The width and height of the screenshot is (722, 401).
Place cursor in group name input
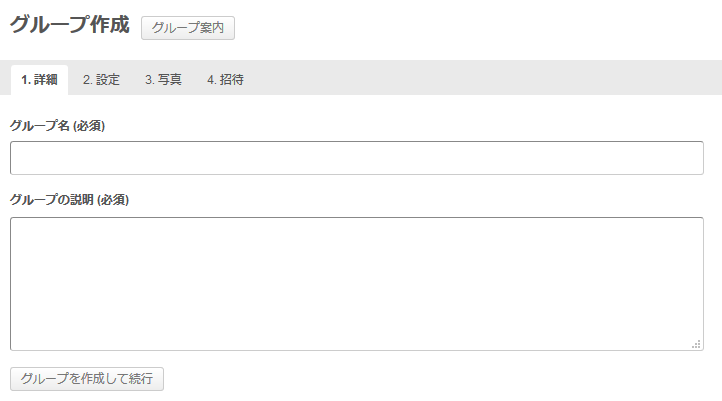click(x=356, y=158)
